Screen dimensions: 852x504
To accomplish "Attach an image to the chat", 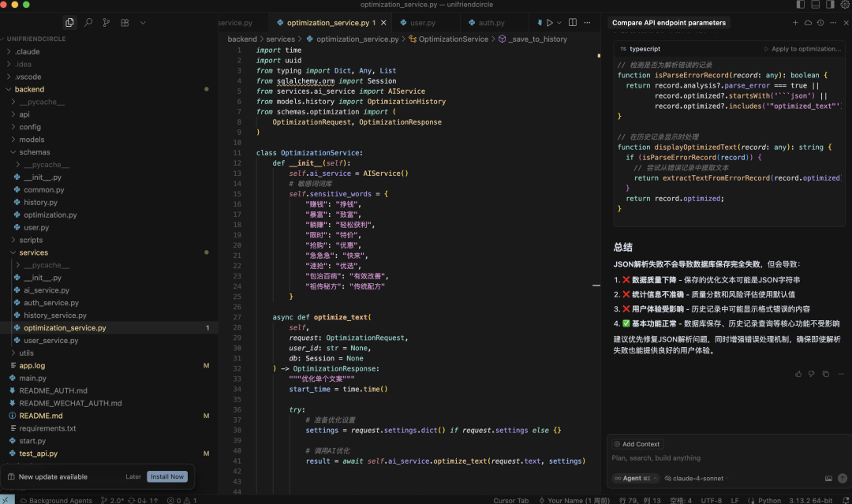I will [x=828, y=478].
